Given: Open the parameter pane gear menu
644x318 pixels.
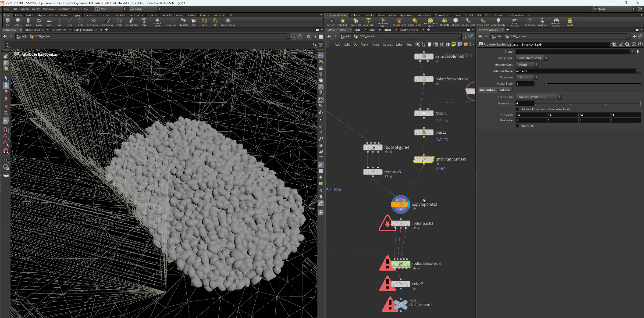Looking at the screenshot, I should click(x=614, y=44).
